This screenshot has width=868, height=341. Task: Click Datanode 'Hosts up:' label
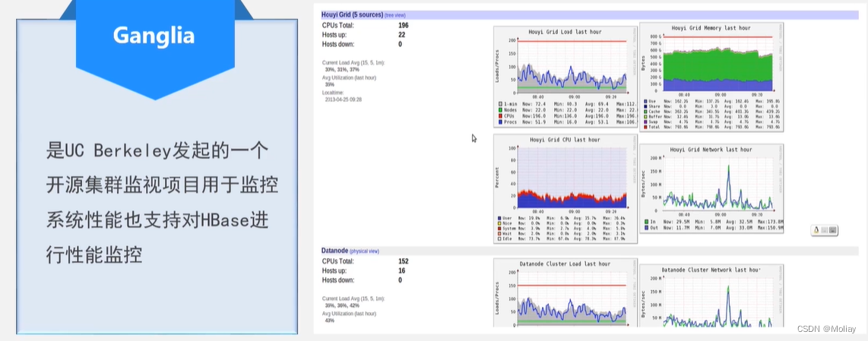coord(334,270)
